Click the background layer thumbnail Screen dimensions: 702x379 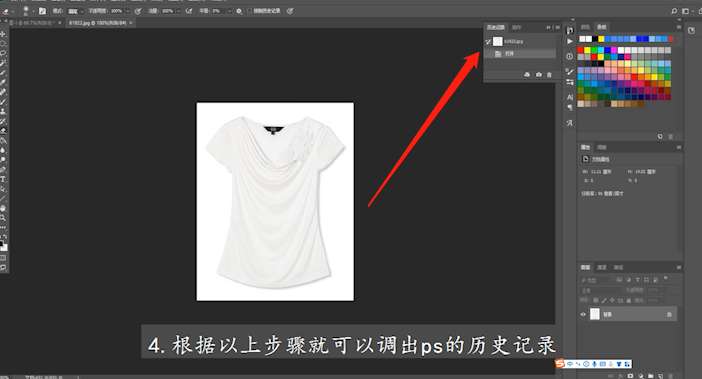(x=595, y=314)
